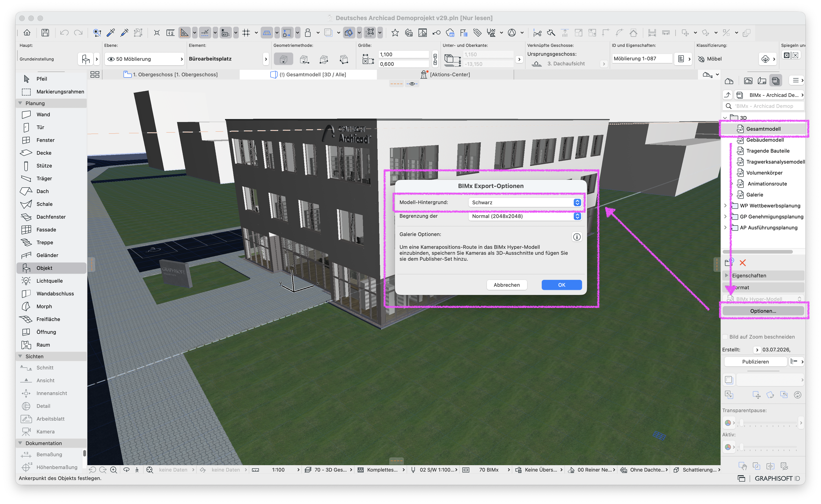This screenshot has width=821, height=504.
Task: Expand the GP Genehmigungsplanung folder
Action: pyautogui.click(x=725, y=217)
